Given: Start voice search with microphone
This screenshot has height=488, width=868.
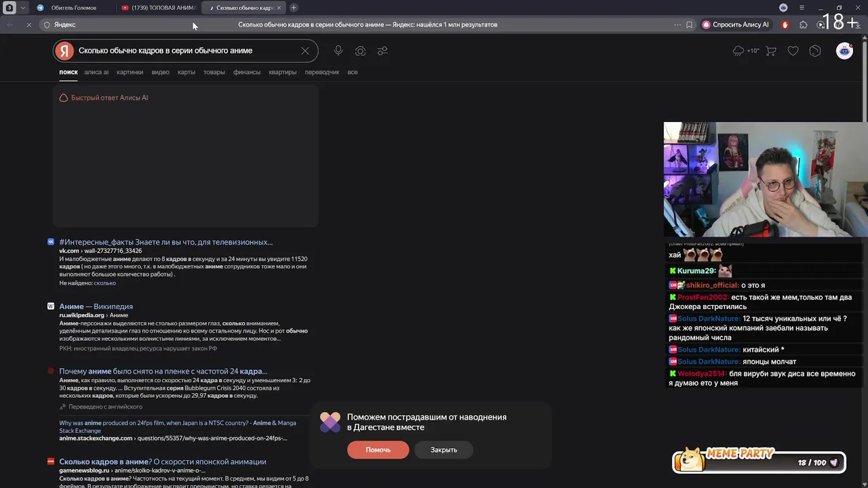Looking at the screenshot, I should [x=338, y=51].
